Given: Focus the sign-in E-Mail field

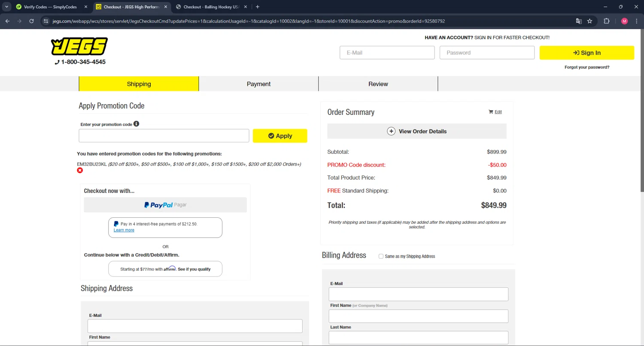Looking at the screenshot, I should [387, 53].
